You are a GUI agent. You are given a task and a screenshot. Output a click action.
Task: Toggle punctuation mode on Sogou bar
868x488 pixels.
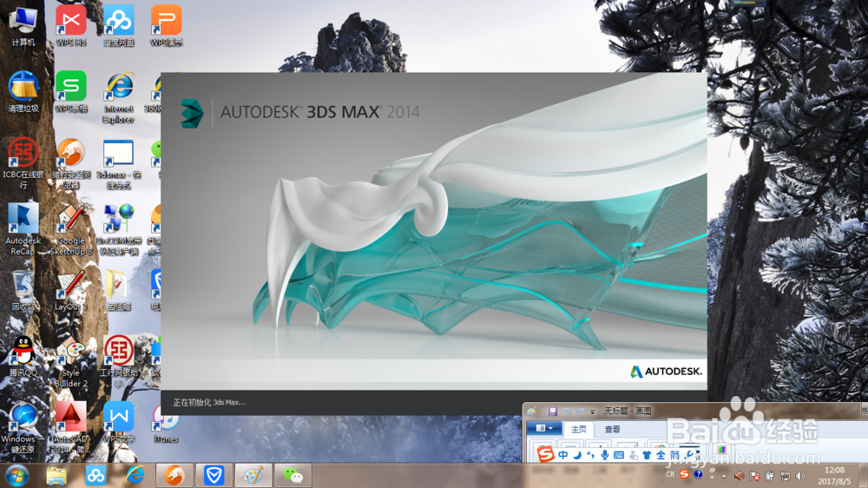(590, 455)
